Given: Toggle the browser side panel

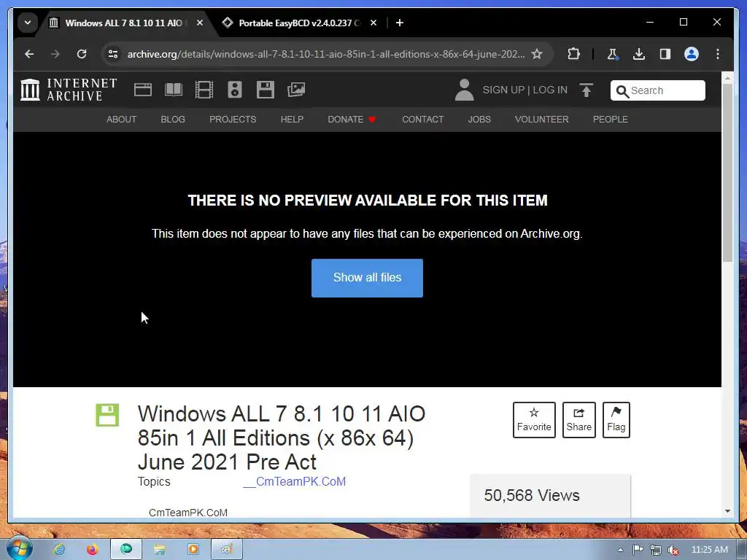Looking at the screenshot, I should click(x=665, y=54).
